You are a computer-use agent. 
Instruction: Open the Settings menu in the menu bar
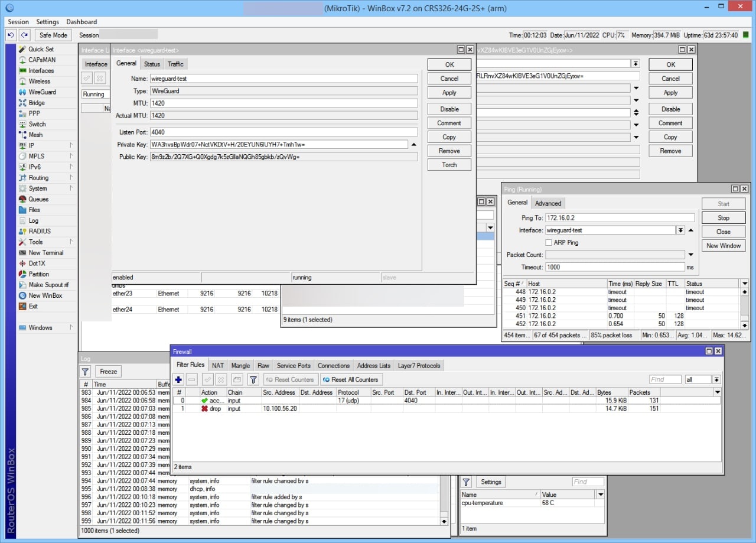pos(48,22)
